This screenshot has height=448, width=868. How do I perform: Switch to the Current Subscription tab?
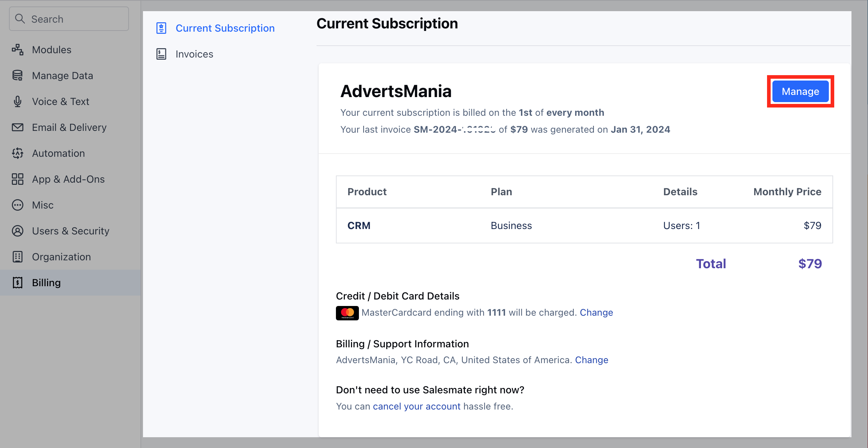click(x=225, y=28)
